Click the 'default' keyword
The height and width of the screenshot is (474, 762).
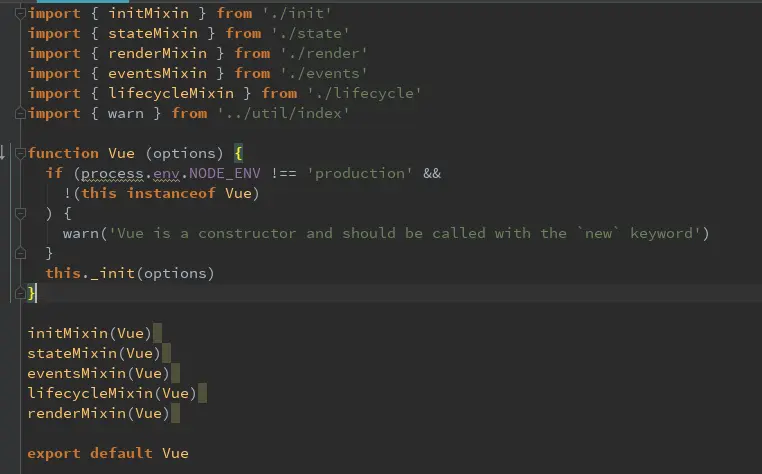[121, 453]
